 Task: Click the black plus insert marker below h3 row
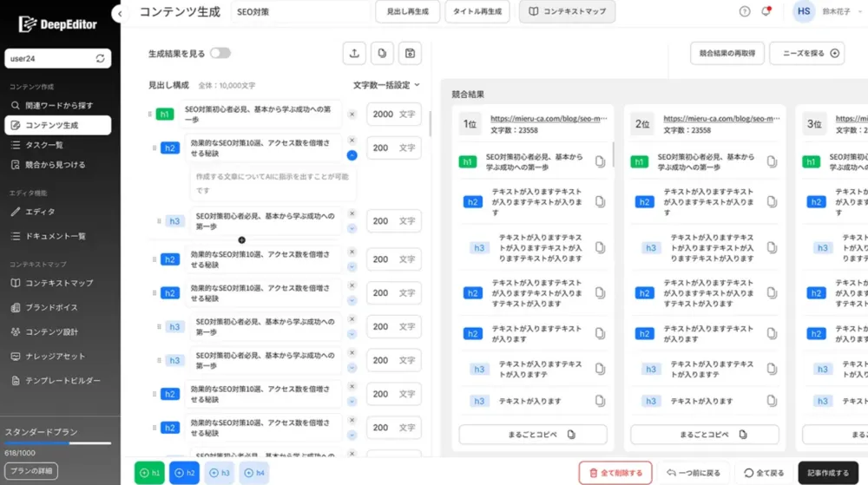(241, 240)
